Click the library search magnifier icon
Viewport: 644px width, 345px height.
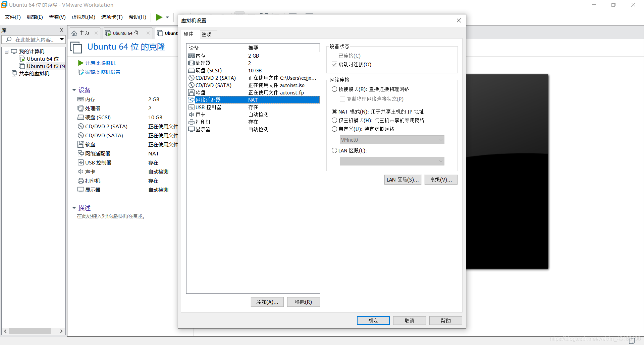click(x=9, y=40)
